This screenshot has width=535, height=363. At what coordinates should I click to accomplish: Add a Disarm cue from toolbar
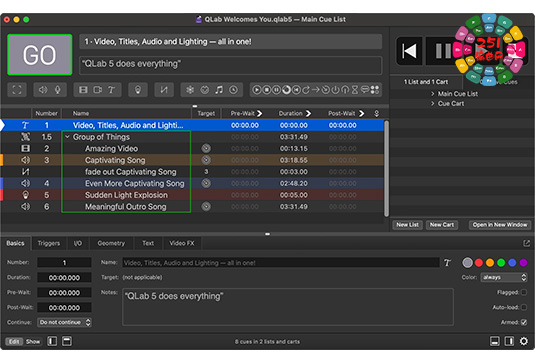(345, 90)
